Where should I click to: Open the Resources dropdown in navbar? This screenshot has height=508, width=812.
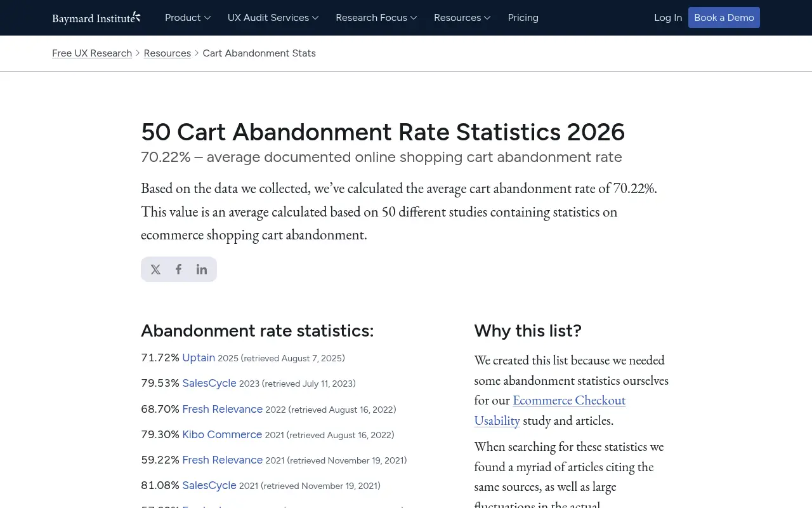pos(462,18)
